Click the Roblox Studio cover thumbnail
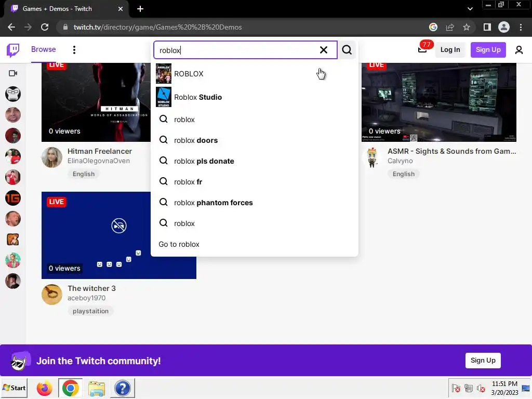 point(164,97)
